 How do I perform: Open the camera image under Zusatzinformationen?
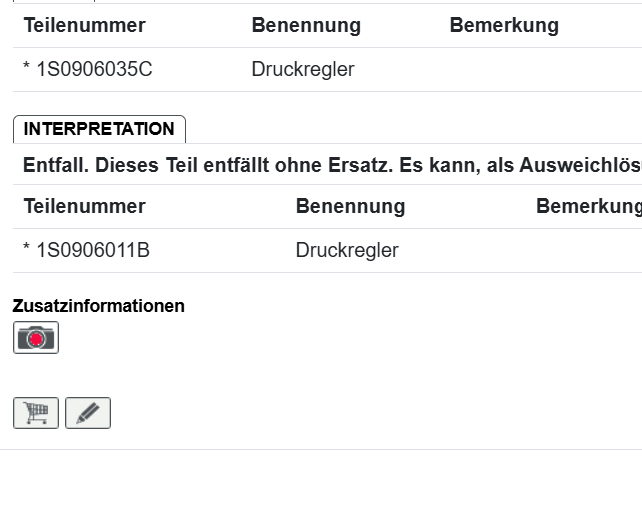(x=36, y=338)
